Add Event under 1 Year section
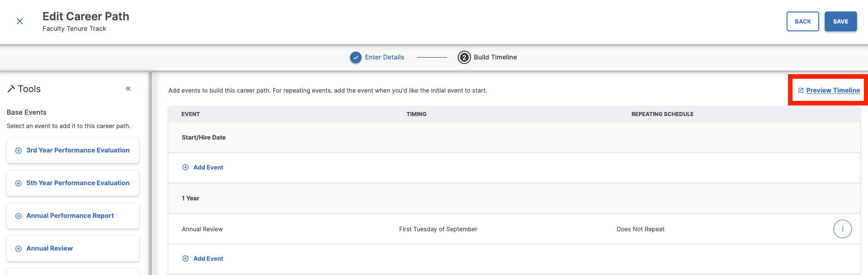The width and height of the screenshot is (868, 275). [203, 258]
